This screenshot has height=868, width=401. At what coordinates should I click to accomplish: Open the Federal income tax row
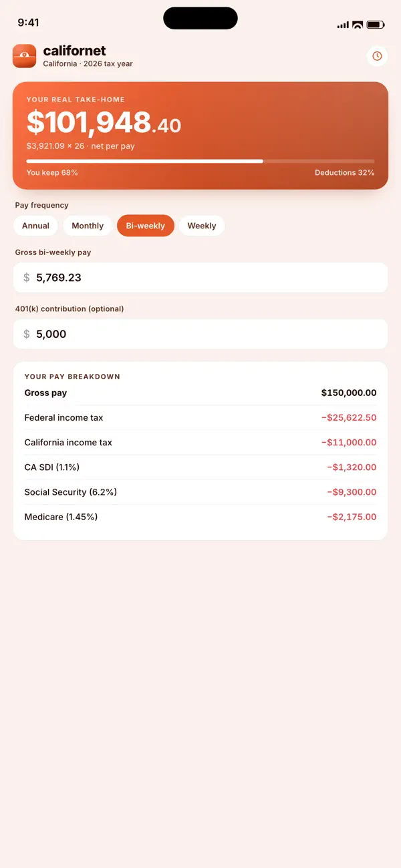200,417
